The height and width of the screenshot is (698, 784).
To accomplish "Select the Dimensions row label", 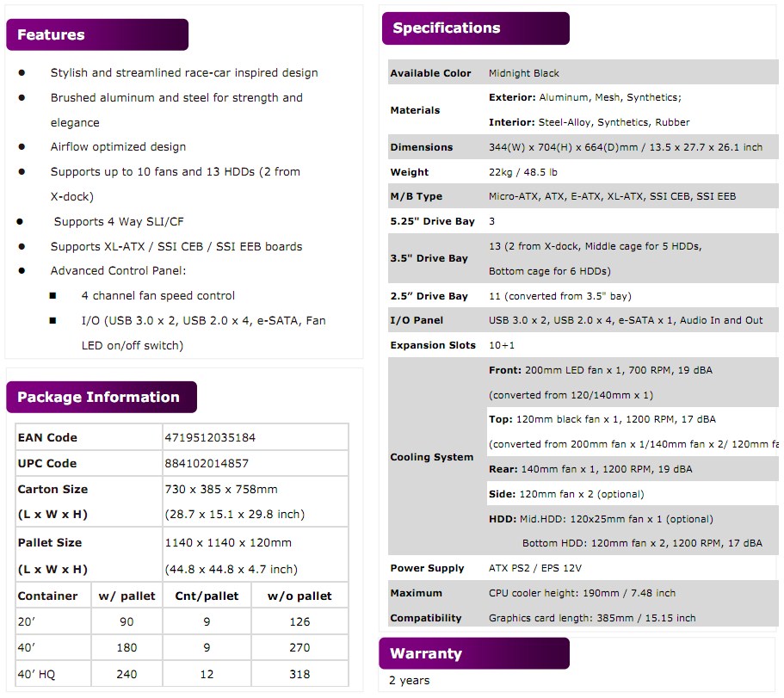I will [x=422, y=147].
